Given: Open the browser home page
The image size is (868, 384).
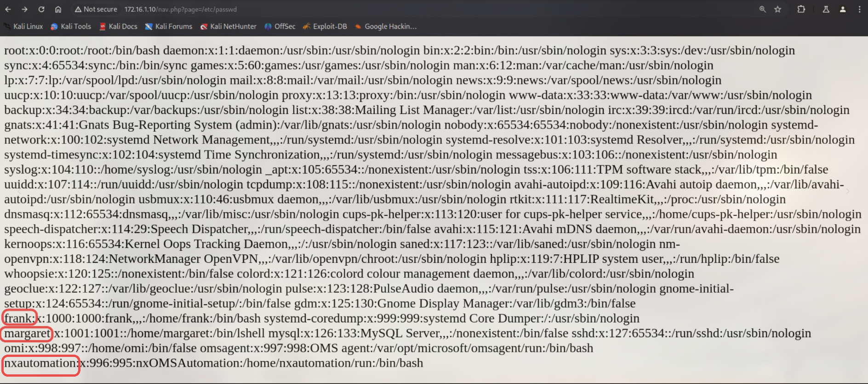Looking at the screenshot, I should point(58,9).
